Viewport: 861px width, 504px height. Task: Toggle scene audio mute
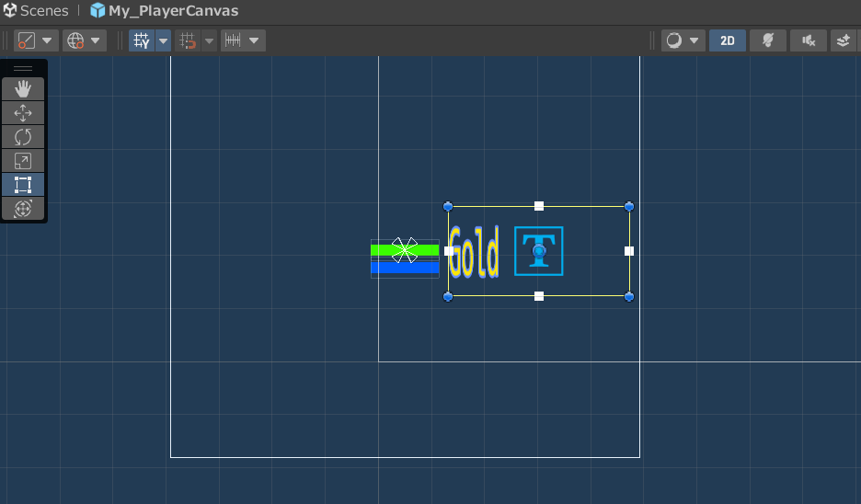[x=808, y=40]
